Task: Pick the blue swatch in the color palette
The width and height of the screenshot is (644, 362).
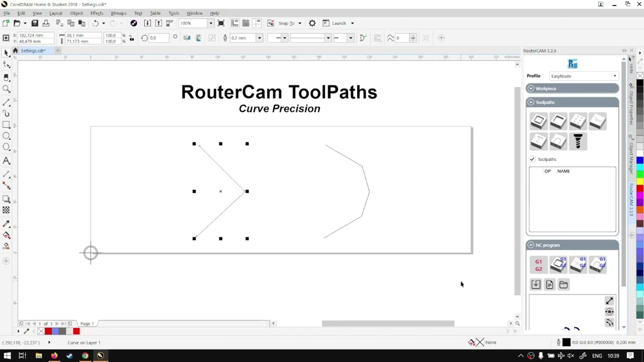Action: pos(639,161)
